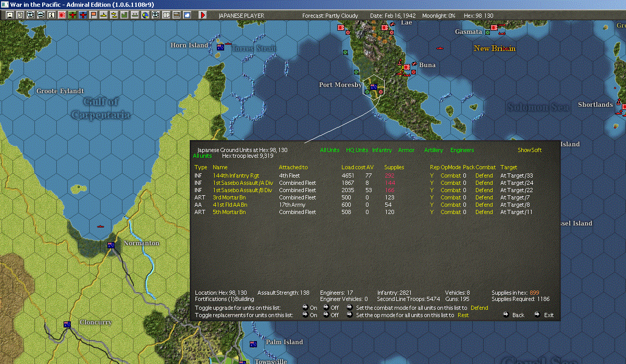
Task: Select the Australian flag base at Cloncurry
Action: [x=67, y=324]
